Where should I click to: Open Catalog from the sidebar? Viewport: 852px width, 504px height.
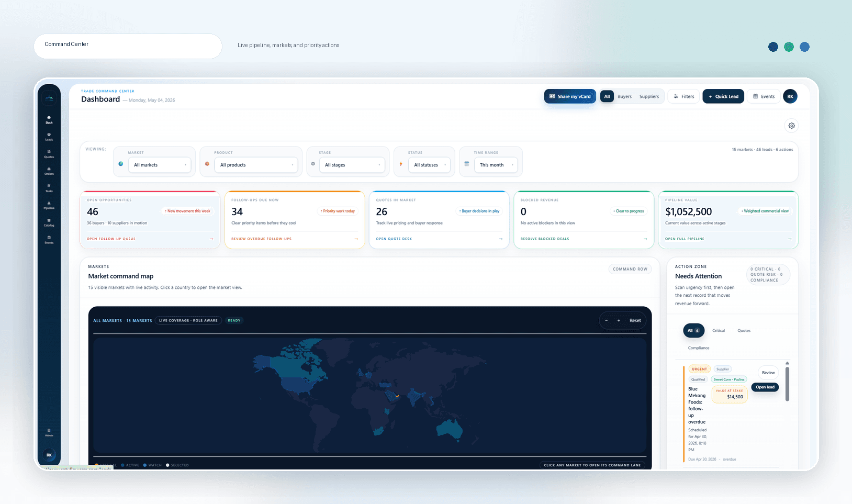[49, 222]
